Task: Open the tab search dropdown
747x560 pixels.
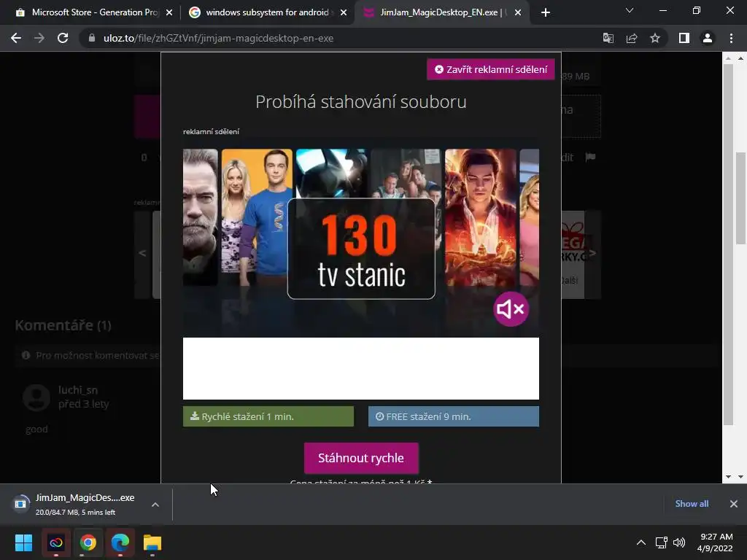Action: [x=630, y=10]
